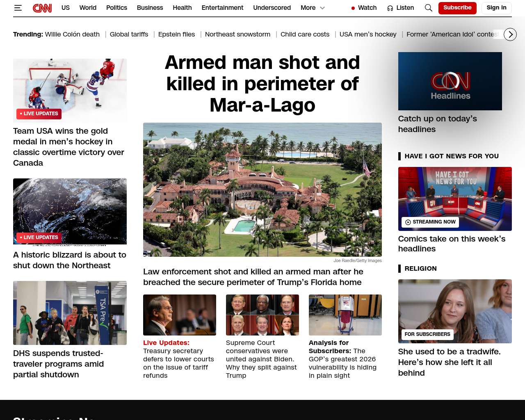Image resolution: width=525 pixels, height=420 pixels.
Task: Click Live Updates badge on hockey photo
Action: pyautogui.click(x=39, y=114)
